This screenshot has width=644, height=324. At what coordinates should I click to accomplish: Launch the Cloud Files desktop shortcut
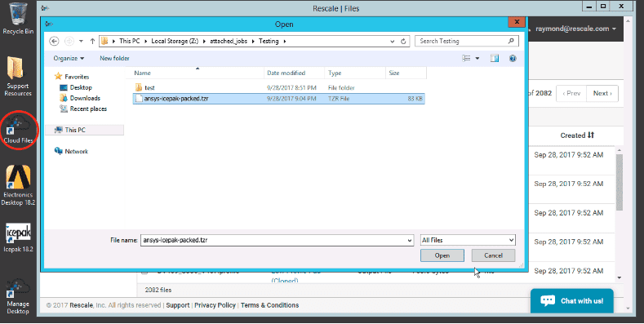18,130
